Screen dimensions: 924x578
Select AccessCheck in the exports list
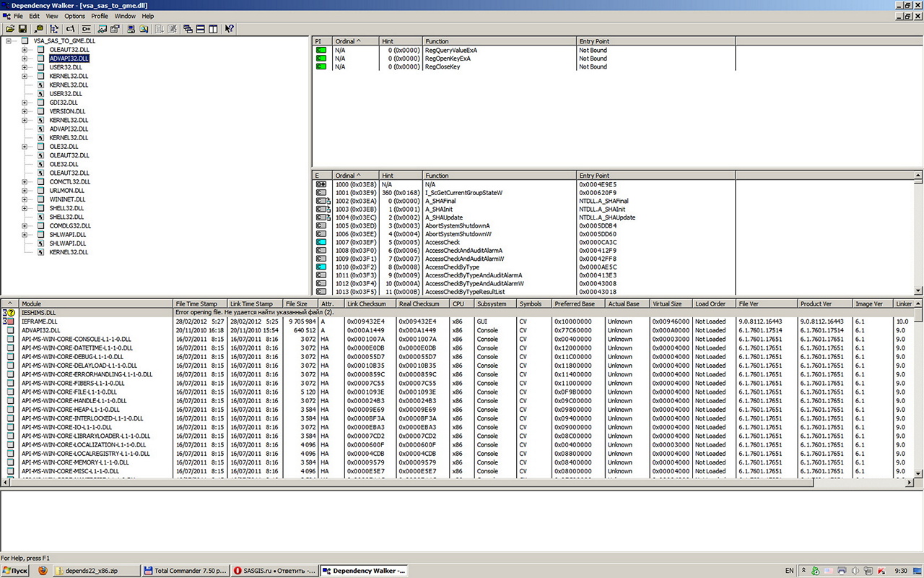pos(442,243)
